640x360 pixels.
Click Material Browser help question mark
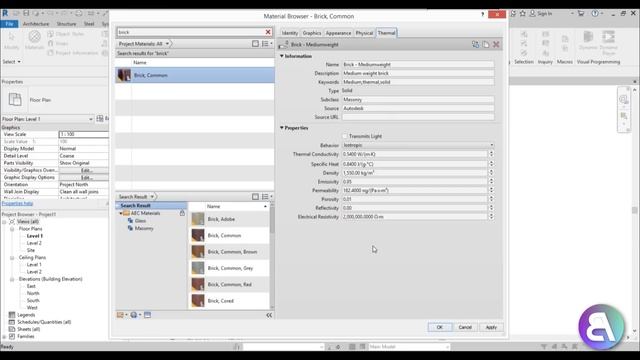tap(482, 14)
